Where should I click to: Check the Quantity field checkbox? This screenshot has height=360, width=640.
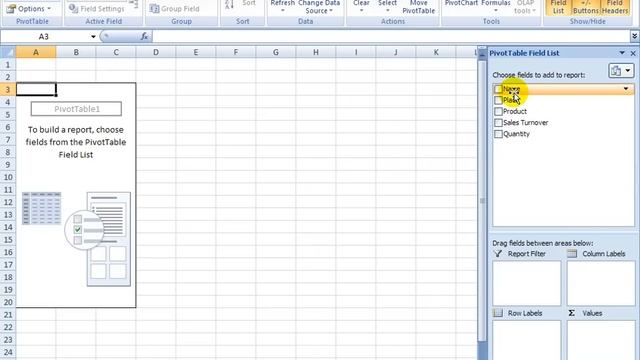pos(498,134)
